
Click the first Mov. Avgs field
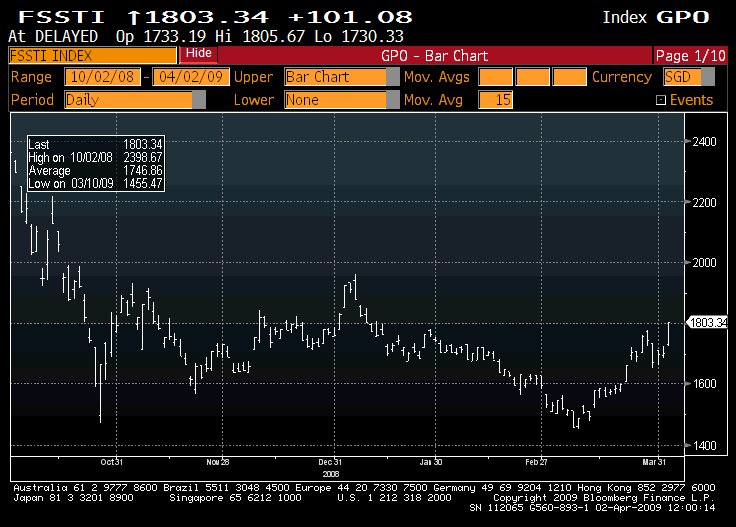[x=496, y=77]
